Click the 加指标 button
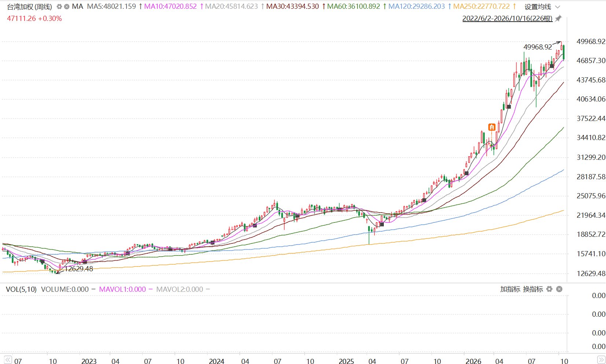The image size is (606, 364). 510,289
